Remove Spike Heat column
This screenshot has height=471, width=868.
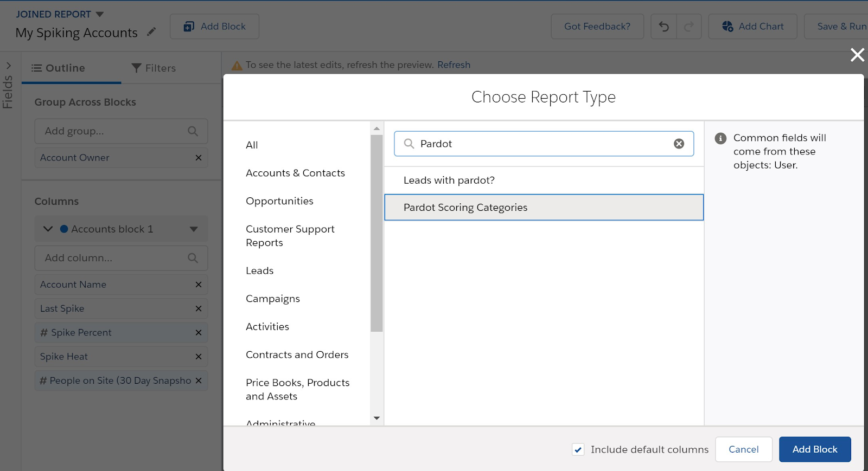point(199,357)
